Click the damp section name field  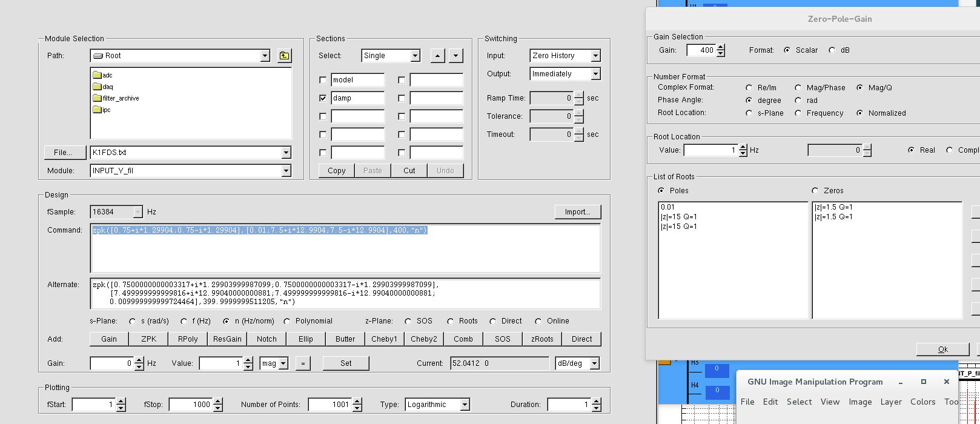pos(357,98)
